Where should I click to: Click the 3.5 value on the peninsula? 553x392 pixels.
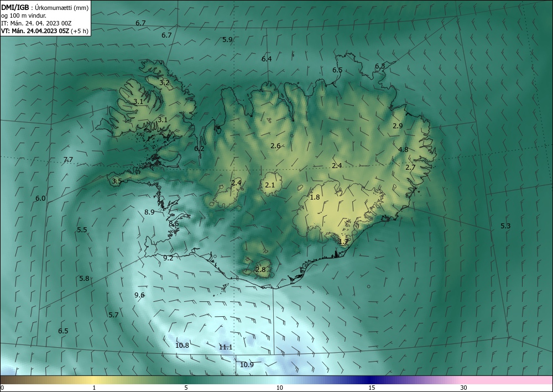point(117,181)
